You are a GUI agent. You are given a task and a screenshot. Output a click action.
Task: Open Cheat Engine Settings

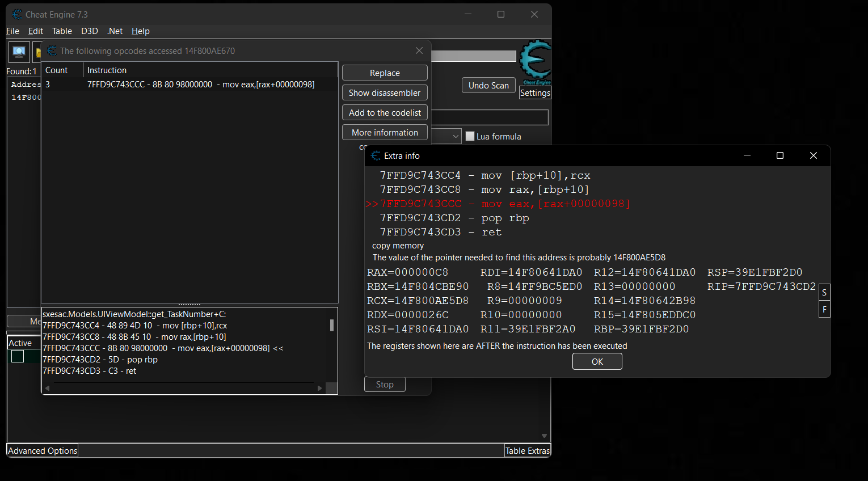tap(535, 93)
